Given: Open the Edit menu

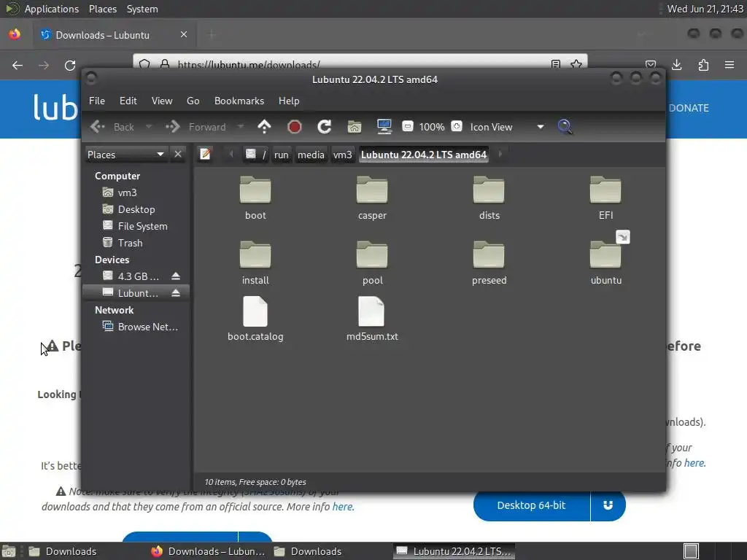Looking at the screenshot, I should pyautogui.click(x=128, y=101).
